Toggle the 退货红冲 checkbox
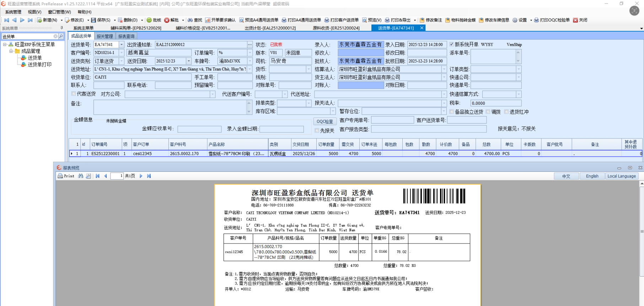This screenshot has height=306, width=644. [506, 112]
